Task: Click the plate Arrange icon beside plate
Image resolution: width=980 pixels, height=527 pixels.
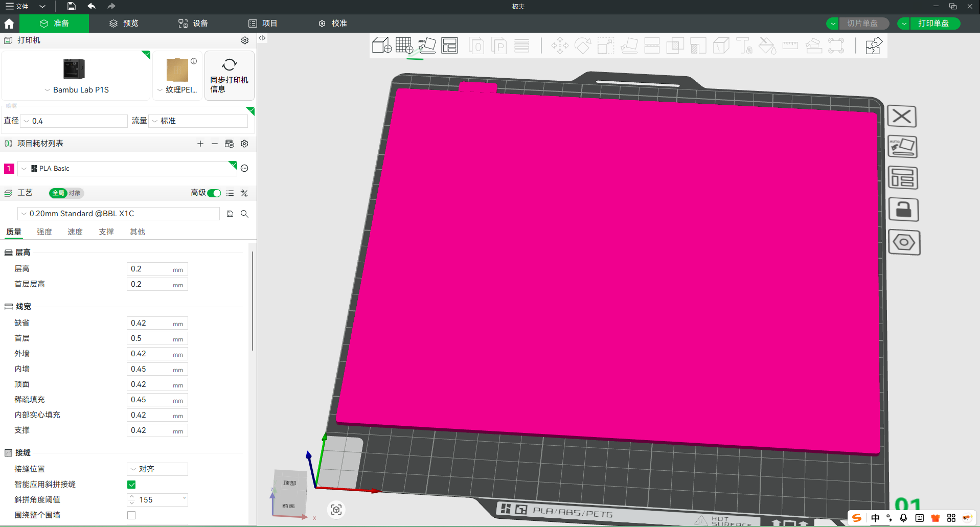Action: click(x=903, y=178)
